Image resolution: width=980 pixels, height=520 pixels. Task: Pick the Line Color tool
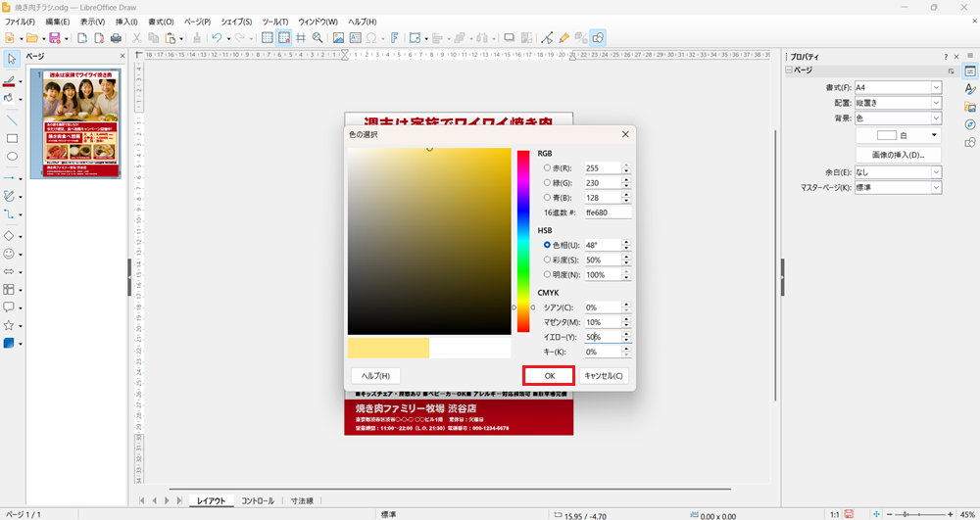(9, 80)
